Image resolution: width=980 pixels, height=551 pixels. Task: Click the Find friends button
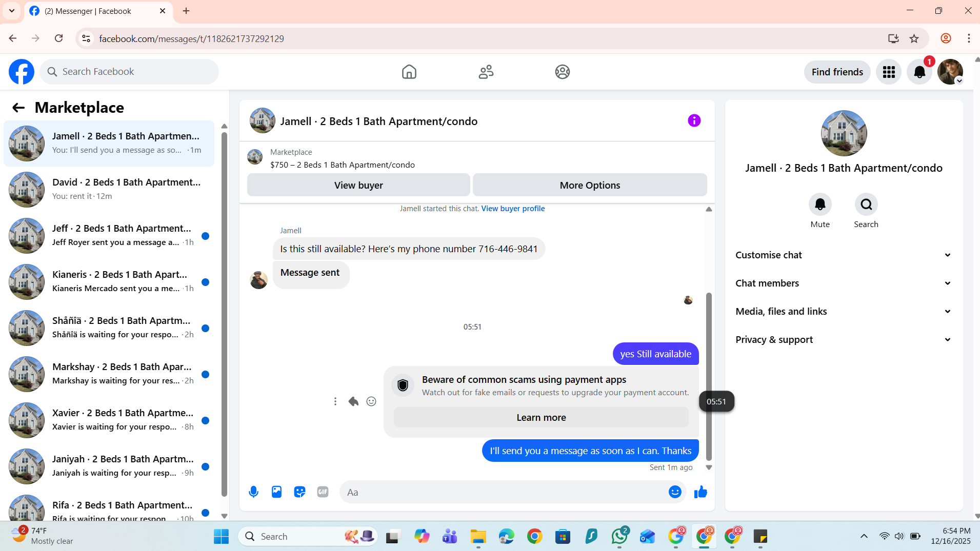click(837, 72)
